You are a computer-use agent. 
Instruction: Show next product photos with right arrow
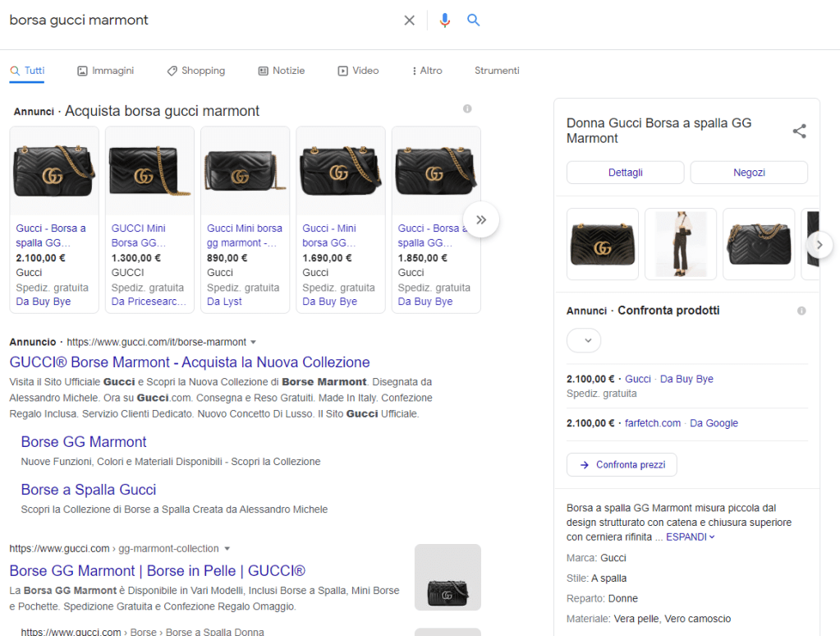818,244
